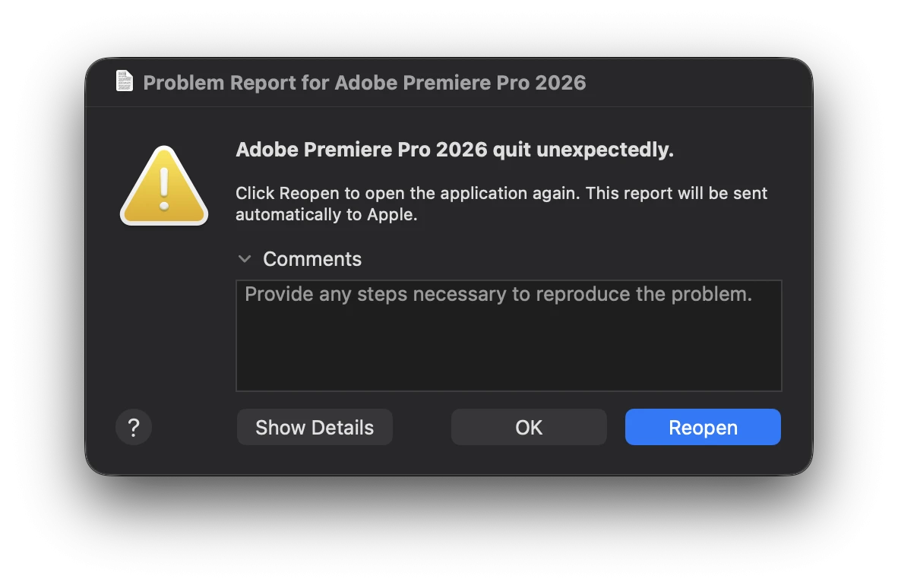Click the exclamation mark inside warning icon
The image size is (898, 588).
(x=164, y=189)
